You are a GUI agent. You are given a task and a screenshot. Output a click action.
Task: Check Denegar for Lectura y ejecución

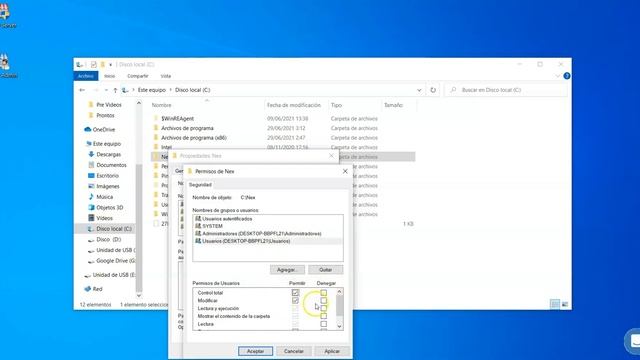(x=323, y=308)
